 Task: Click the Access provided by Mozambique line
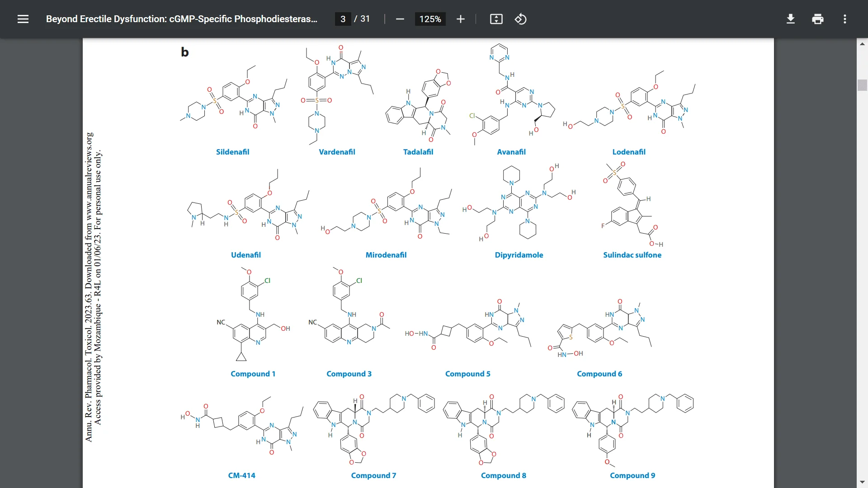pos(98,287)
